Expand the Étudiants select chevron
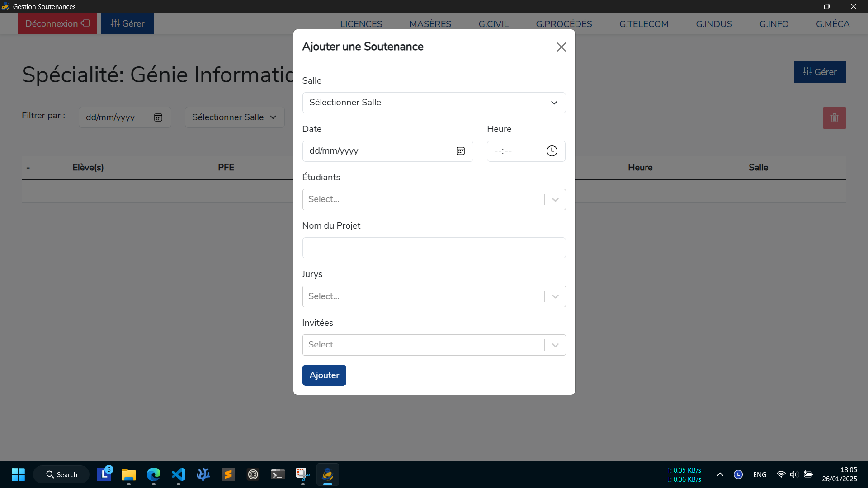The height and width of the screenshot is (488, 868). (x=555, y=199)
